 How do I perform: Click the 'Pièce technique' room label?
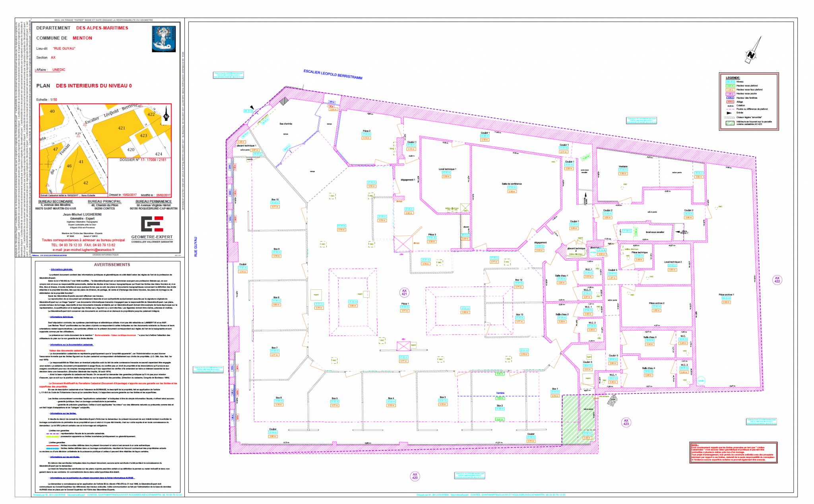tap(640, 252)
